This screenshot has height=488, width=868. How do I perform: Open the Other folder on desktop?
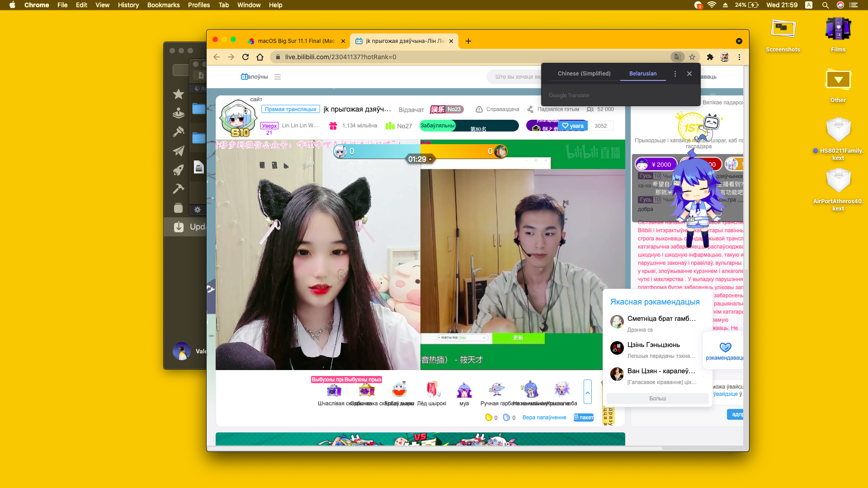[838, 86]
